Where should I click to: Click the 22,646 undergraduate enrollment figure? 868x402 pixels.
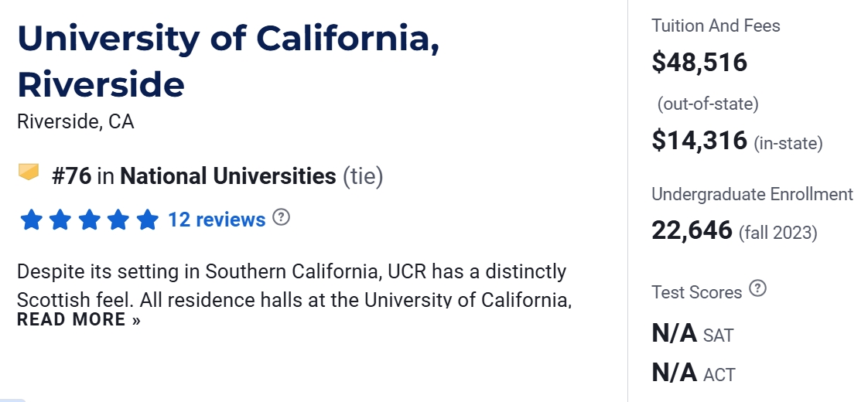pos(692,230)
